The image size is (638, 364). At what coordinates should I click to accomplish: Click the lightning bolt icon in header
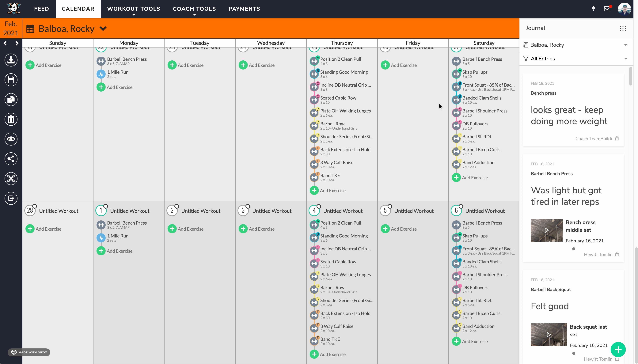594,9
